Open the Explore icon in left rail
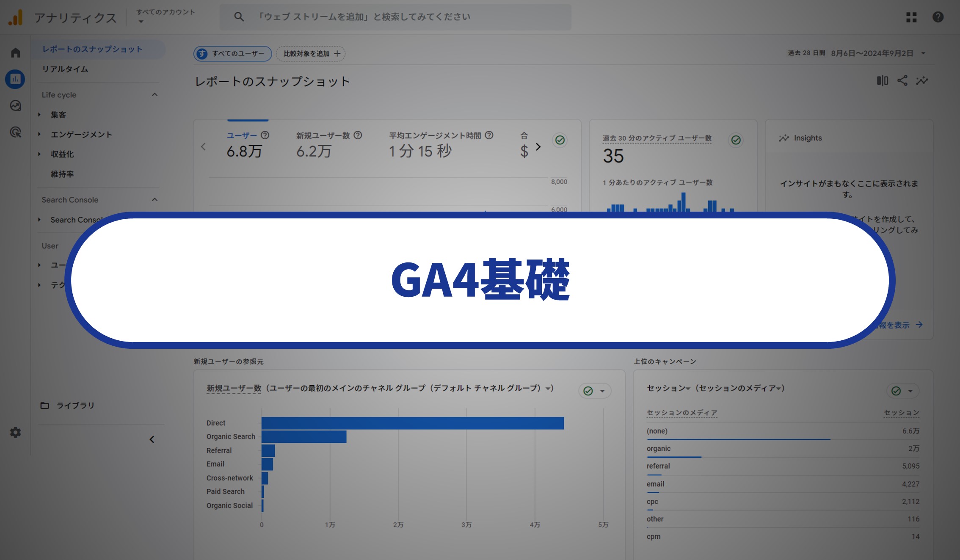960x560 pixels. [x=15, y=105]
